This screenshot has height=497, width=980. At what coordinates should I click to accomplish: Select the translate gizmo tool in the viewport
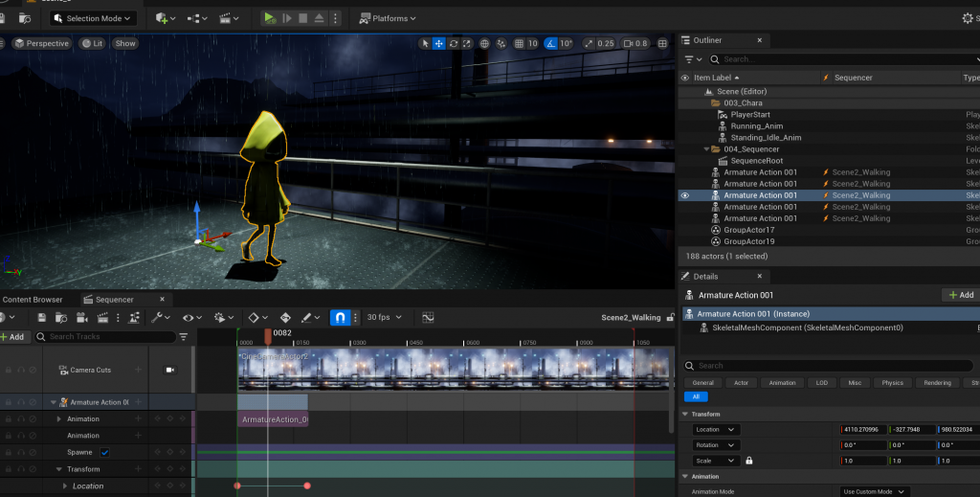438,43
